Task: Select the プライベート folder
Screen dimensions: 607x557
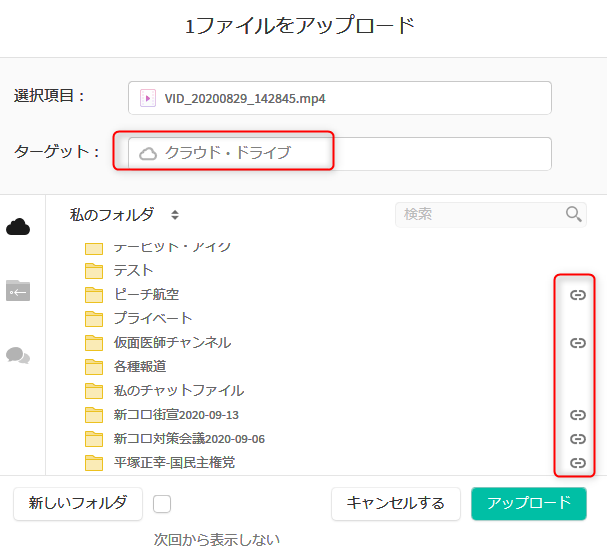Action: coord(152,318)
